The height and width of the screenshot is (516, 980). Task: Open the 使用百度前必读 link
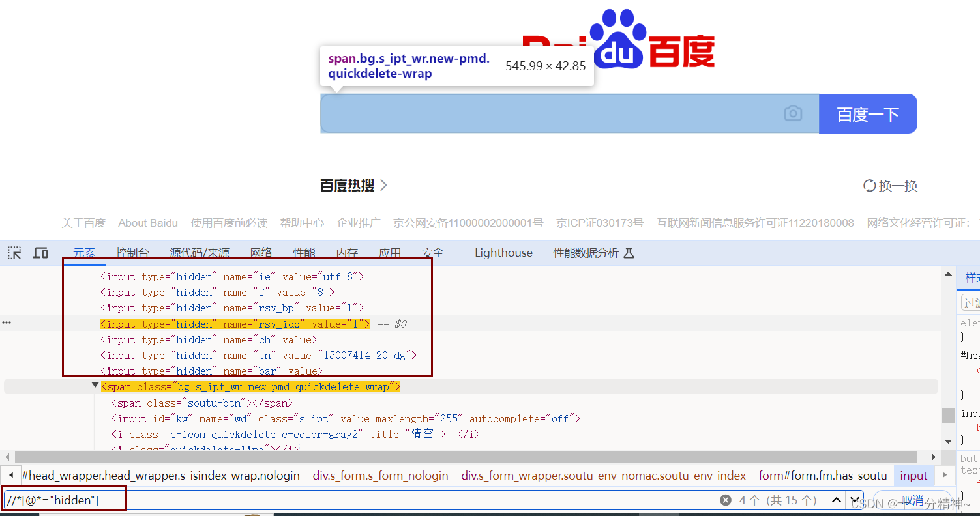pos(229,223)
